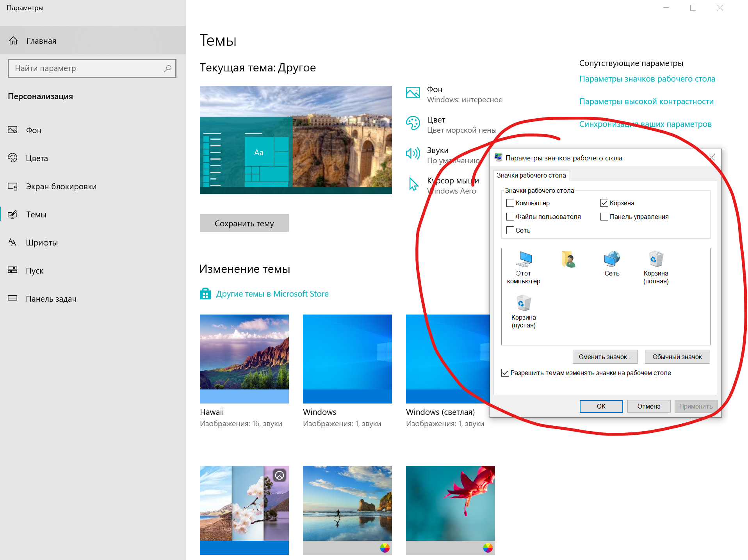Viewport: 748px width, 560px height.
Task: Enable the Панель управления checkbox
Action: pos(604,217)
